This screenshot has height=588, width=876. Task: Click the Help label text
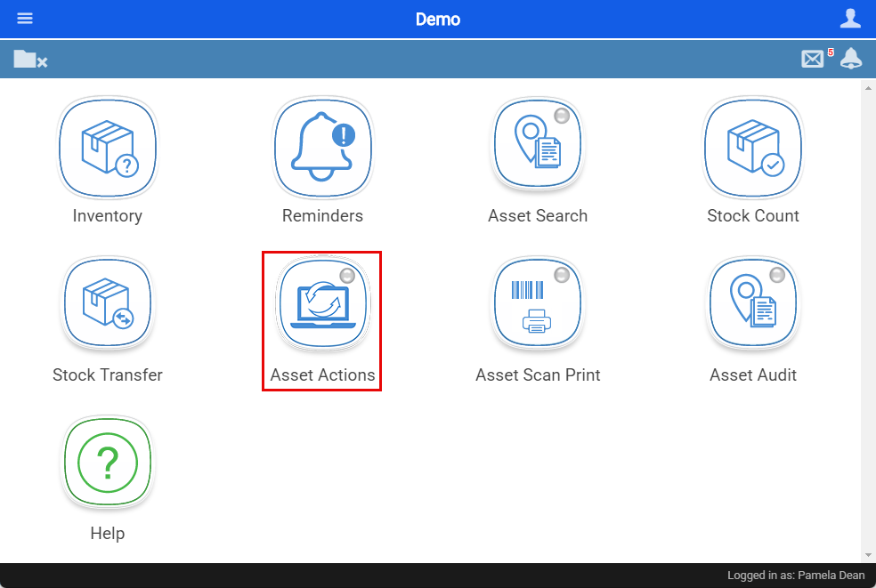point(107,533)
